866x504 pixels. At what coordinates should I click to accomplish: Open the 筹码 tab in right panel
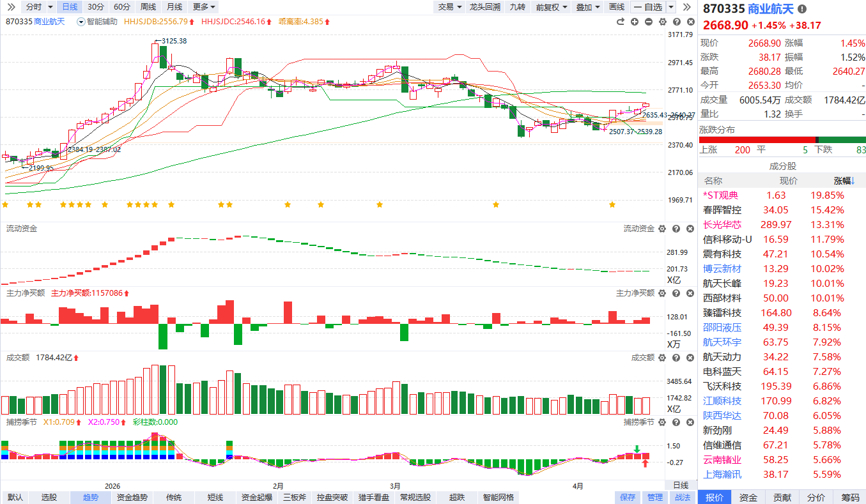point(850,498)
